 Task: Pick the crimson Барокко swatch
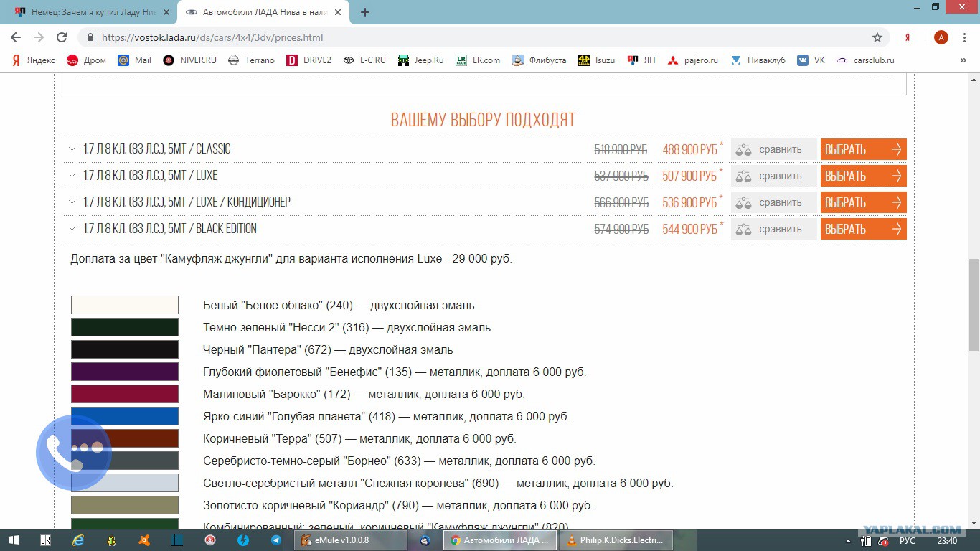click(125, 394)
